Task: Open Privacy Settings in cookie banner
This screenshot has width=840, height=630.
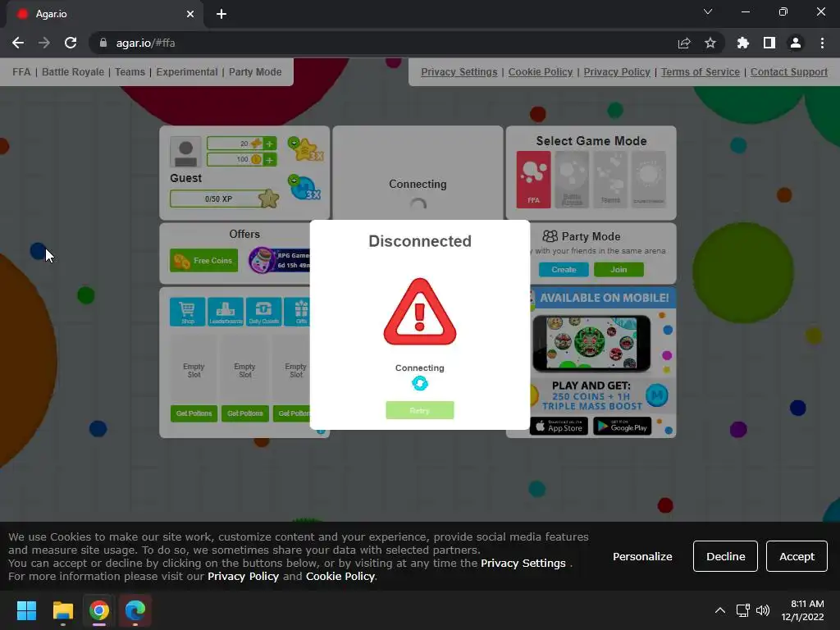Action: tap(523, 563)
